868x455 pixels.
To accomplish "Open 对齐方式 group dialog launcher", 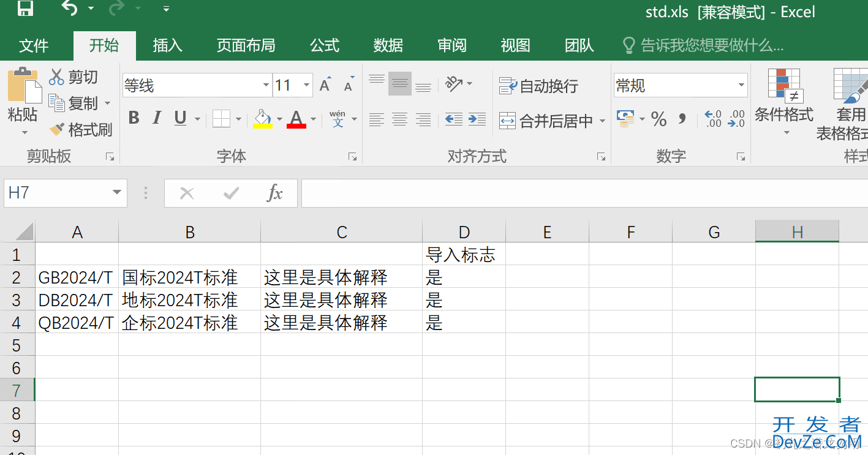I will point(601,157).
